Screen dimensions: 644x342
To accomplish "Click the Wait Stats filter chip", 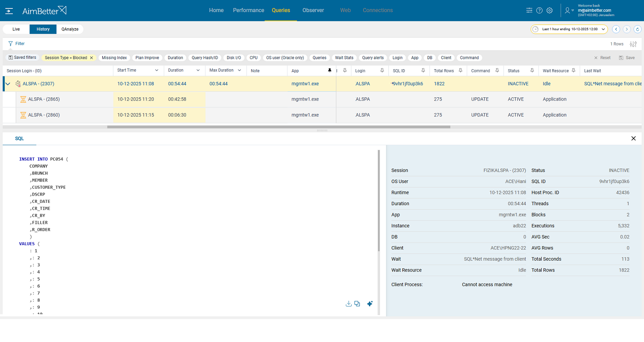I will [x=344, y=58].
